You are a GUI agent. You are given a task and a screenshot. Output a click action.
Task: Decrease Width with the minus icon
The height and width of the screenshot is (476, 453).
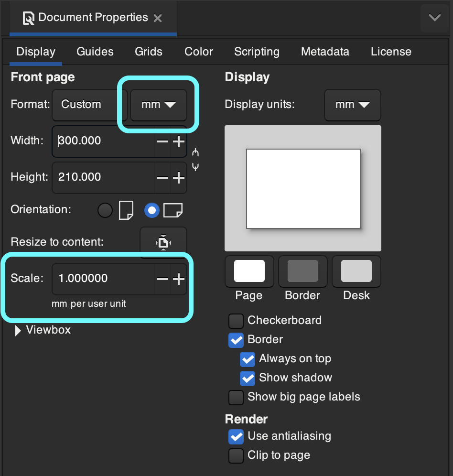point(162,141)
